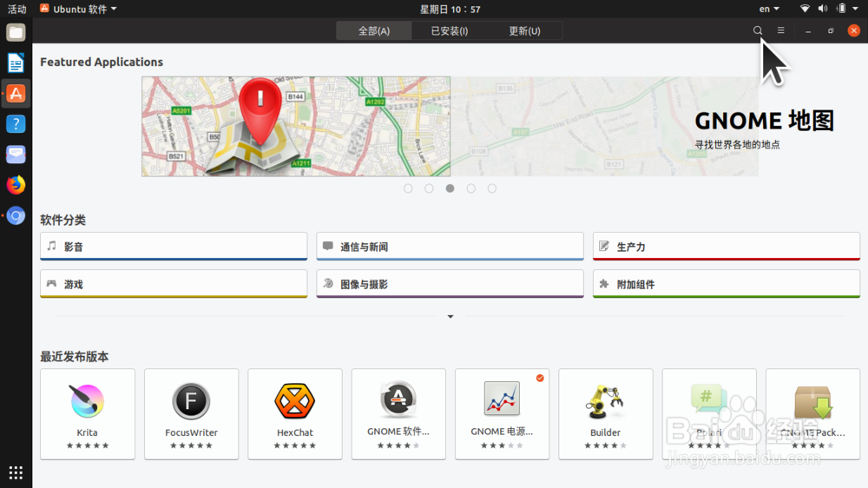Click the GNOME 地图 featured banner
This screenshot has height=488, width=868.
[x=450, y=126]
